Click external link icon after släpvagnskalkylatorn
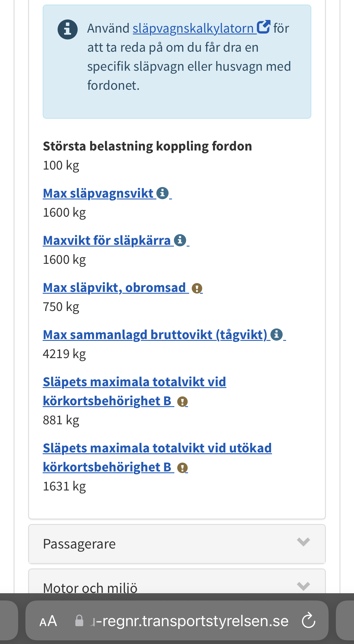The height and width of the screenshot is (644, 354). (x=264, y=27)
